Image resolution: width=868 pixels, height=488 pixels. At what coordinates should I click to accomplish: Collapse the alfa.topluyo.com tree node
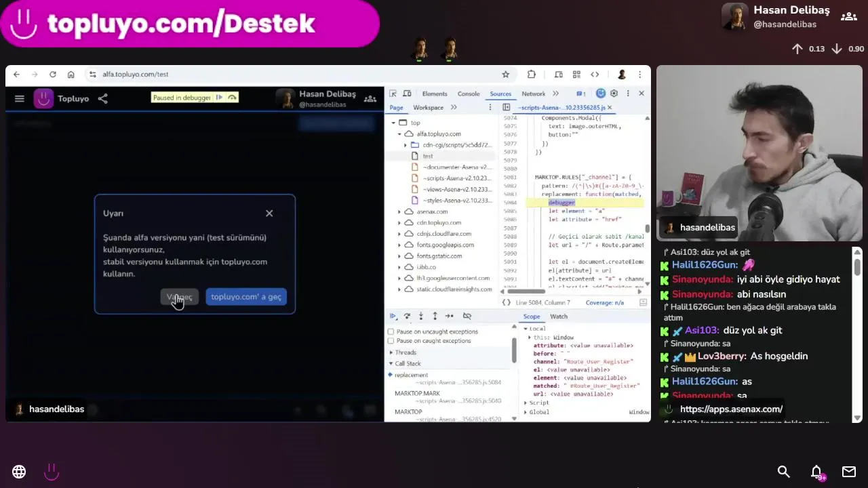coord(399,134)
